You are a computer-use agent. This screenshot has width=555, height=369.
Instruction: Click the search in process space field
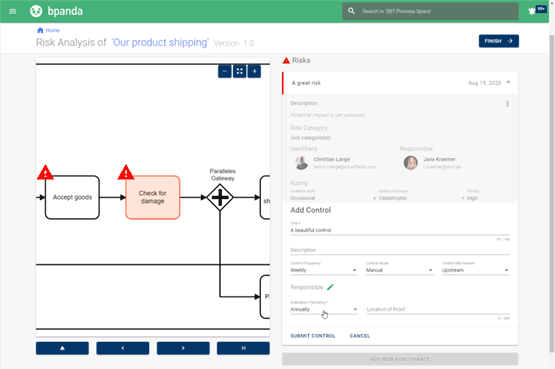coord(430,11)
